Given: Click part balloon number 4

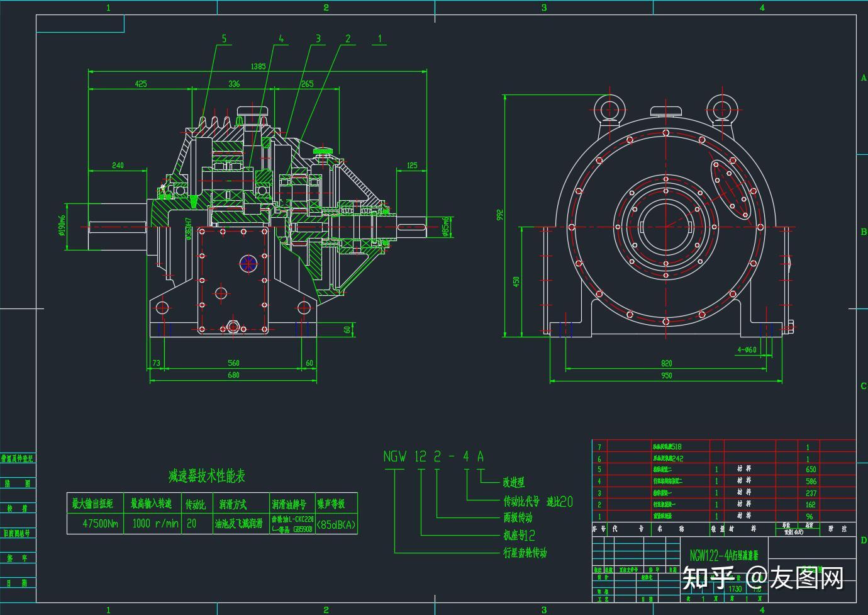Looking at the screenshot, I should point(281,39).
